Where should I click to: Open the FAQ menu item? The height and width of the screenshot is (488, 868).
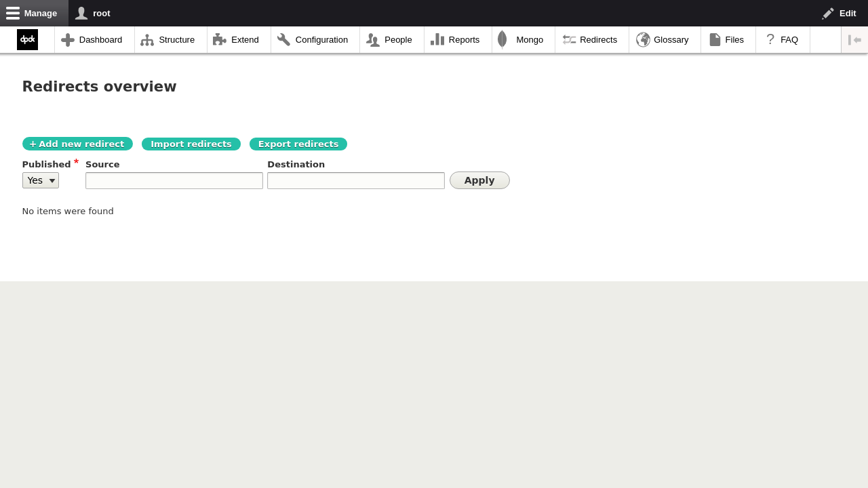click(783, 40)
